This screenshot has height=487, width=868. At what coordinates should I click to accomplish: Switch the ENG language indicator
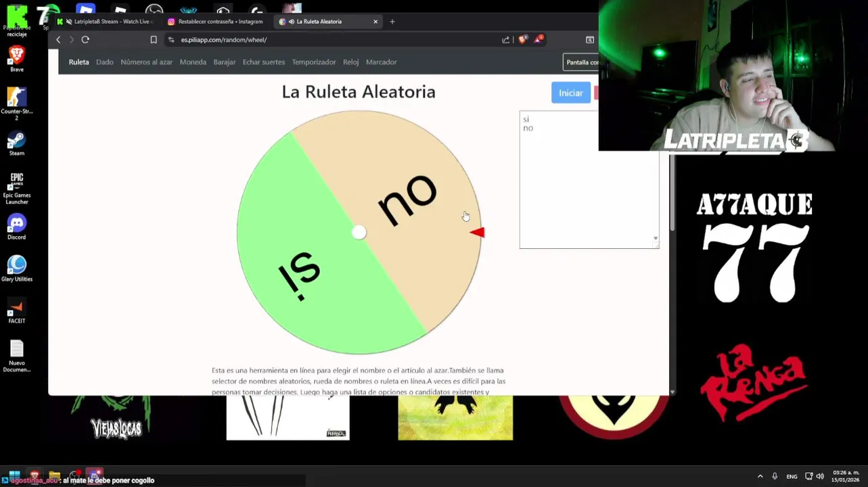click(x=792, y=477)
